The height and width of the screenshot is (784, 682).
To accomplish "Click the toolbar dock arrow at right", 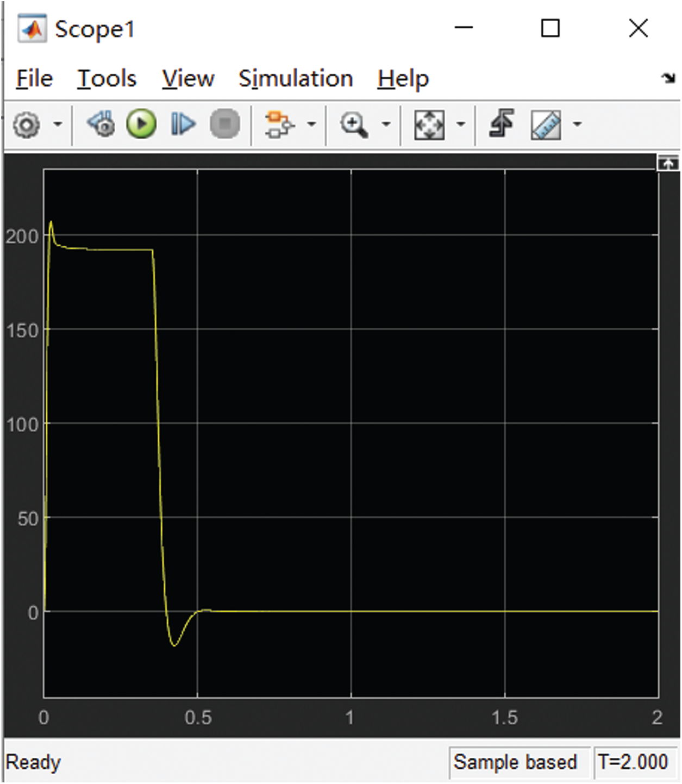I will [668, 79].
